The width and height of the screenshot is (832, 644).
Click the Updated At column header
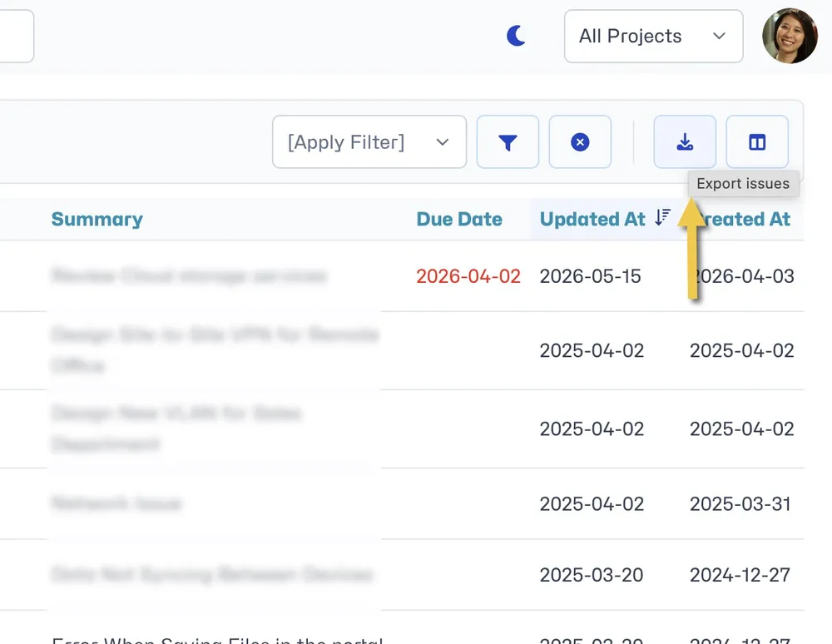pos(592,219)
